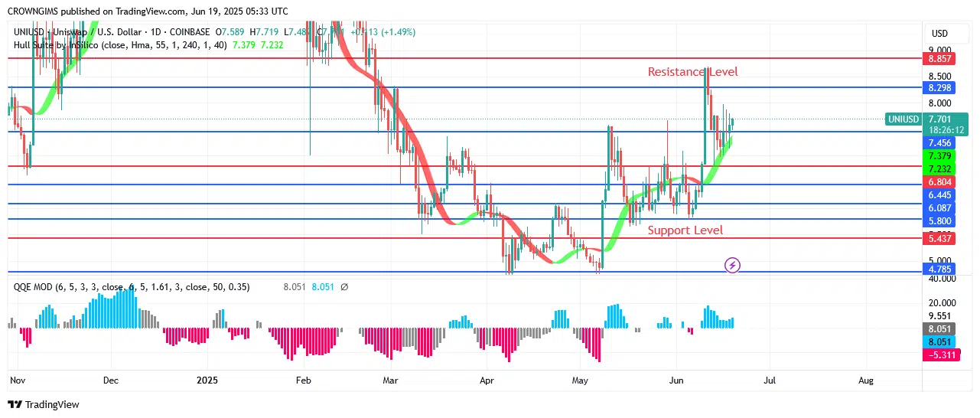Click the 18:26:12 bar countdown timer
The width and height of the screenshot is (980, 418).
coord(946,130)
